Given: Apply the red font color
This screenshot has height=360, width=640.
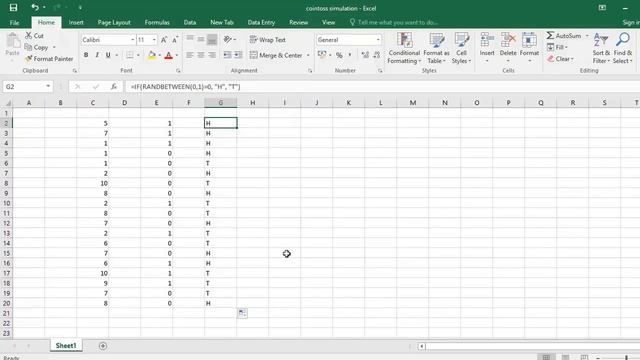Looking at the screenshot, I should (169, 55).
